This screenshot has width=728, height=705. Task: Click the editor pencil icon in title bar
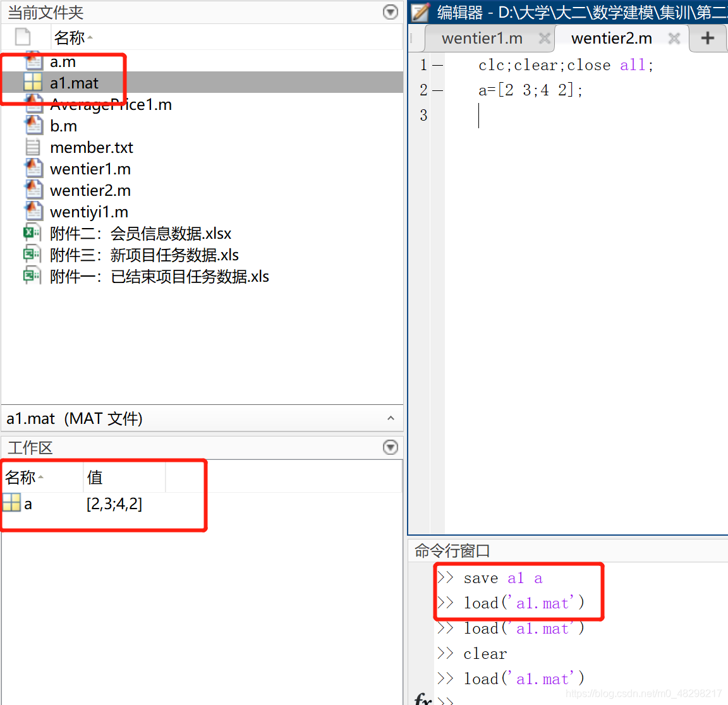421,12
